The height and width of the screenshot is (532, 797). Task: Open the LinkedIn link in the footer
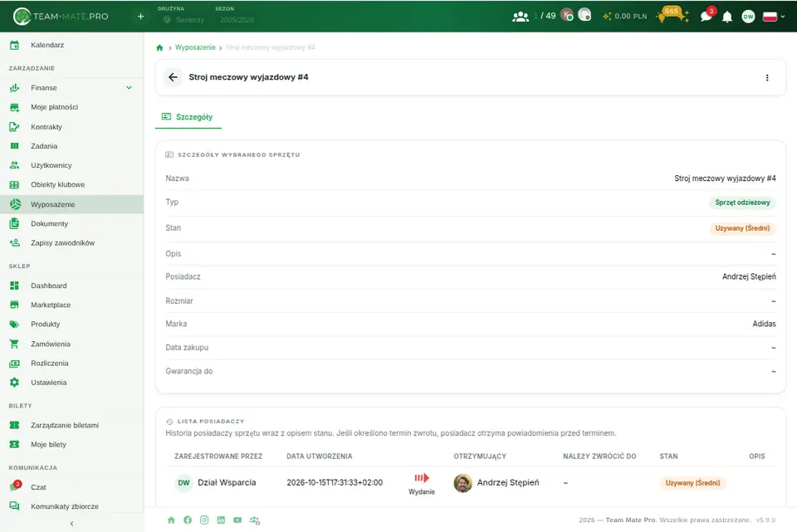coord(221,520)
